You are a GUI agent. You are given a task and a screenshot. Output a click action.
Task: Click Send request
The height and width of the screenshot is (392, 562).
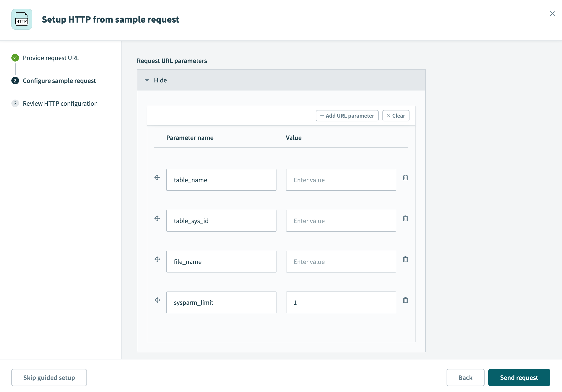click(x=519, y=377)
